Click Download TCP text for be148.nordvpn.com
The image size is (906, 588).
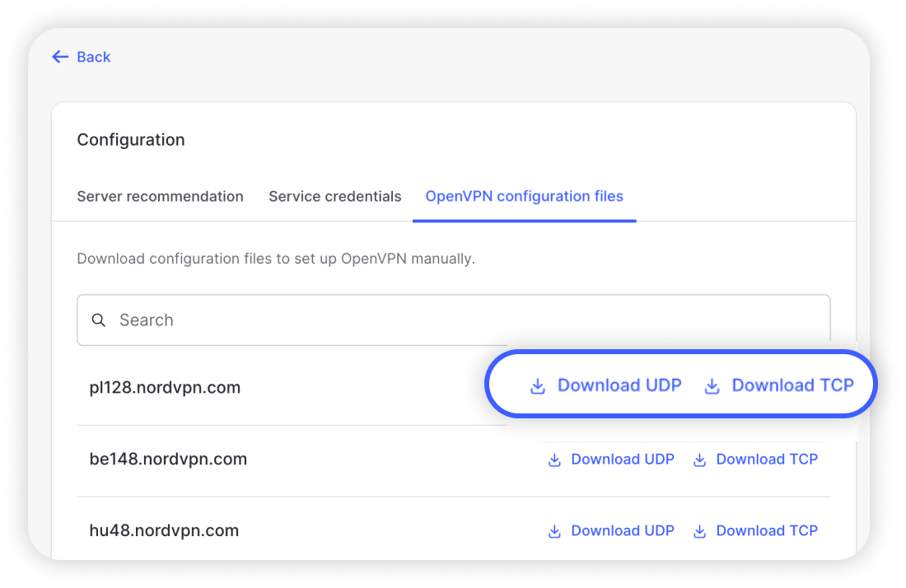tap(767, 460)
